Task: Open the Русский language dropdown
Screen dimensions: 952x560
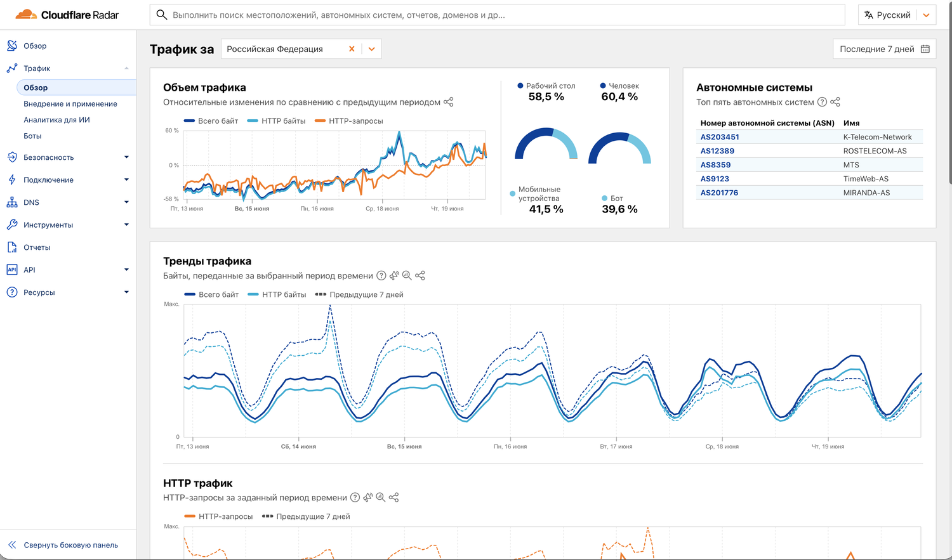Action: 897,15
